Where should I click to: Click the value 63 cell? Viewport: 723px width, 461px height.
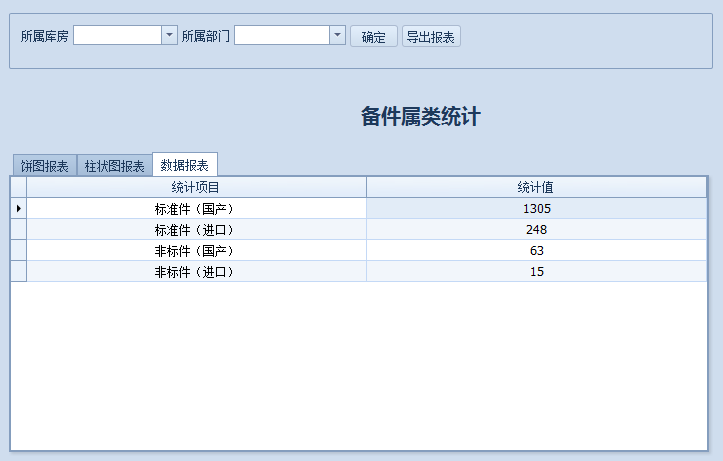pos(536,250)
